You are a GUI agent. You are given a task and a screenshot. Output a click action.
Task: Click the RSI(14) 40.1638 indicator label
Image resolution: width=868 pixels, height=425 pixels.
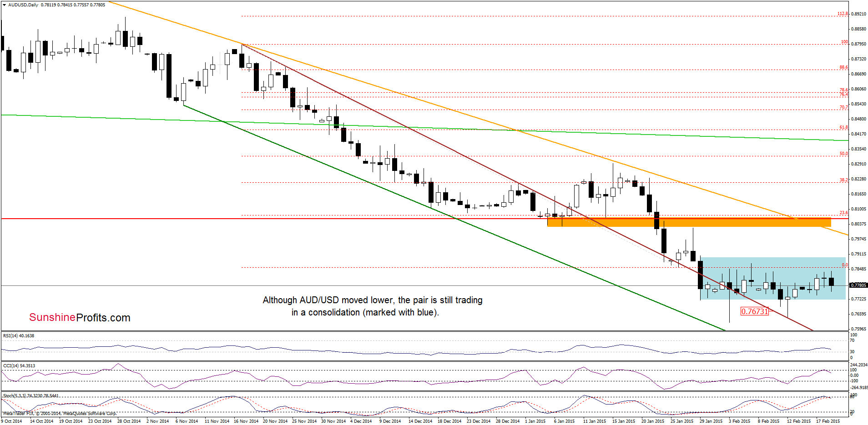coord(19,336)
